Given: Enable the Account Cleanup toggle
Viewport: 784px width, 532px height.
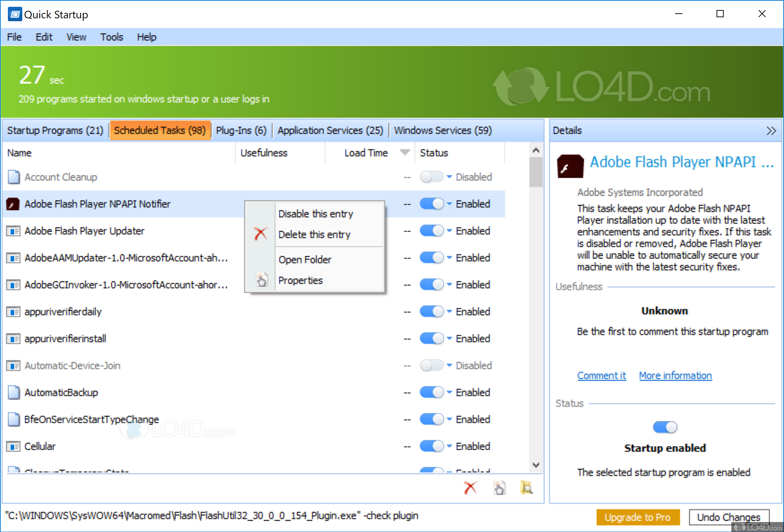Looking at the screenshot, I should tap(432, 177).
